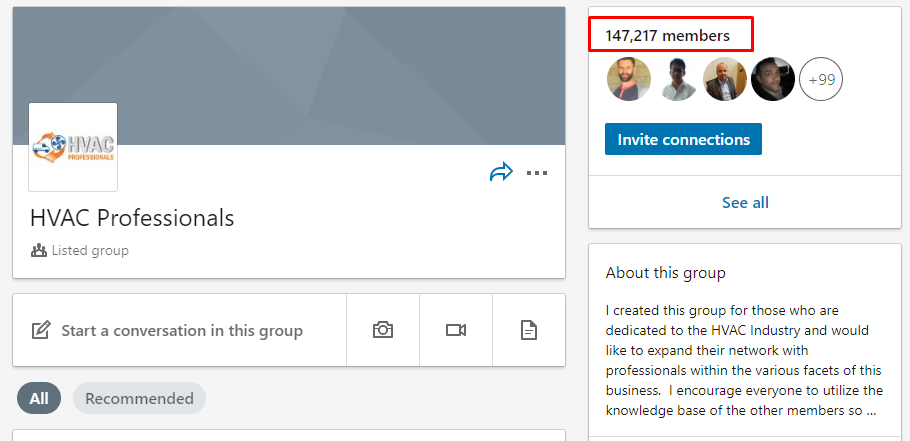
Task: Click the Listed group label
Action: point(90,251)
